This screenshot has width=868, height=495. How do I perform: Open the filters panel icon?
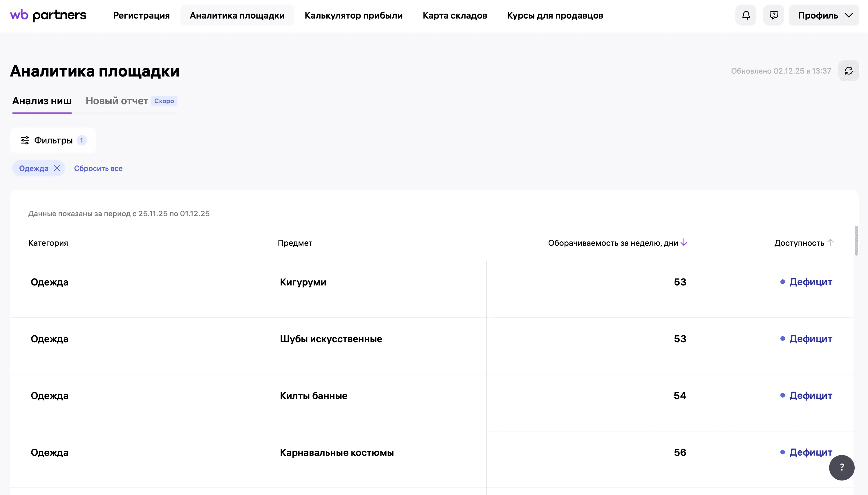point(26,140)
